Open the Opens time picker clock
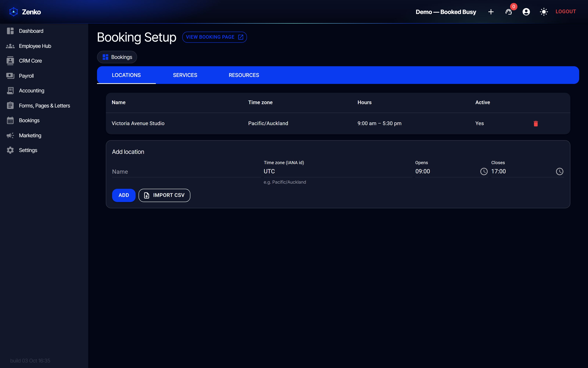The image size is (588, 368). (484, 172)
